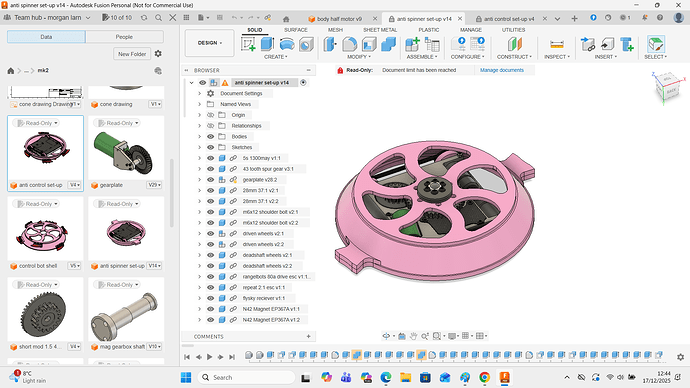
Task: Toggle visibility of 5s 1300may v1:1
Action: pyautogui.click(x=211, y=158)
